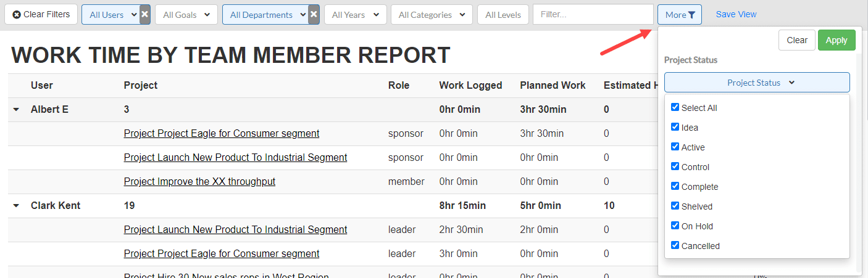868x278 pixels.
Task: Uncheck the Shelved status checkbox
Action: (675, 206)
